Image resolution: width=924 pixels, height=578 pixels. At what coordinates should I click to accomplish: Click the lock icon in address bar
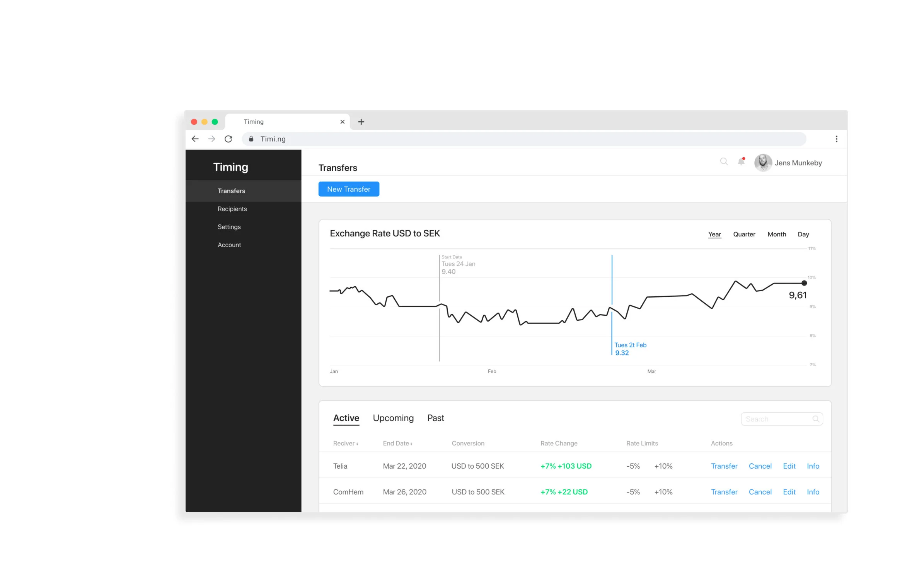tap(251, 139)
